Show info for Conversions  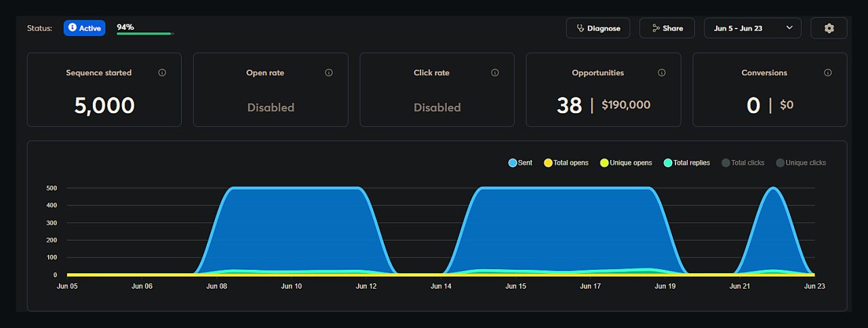(x=828, y=73)
